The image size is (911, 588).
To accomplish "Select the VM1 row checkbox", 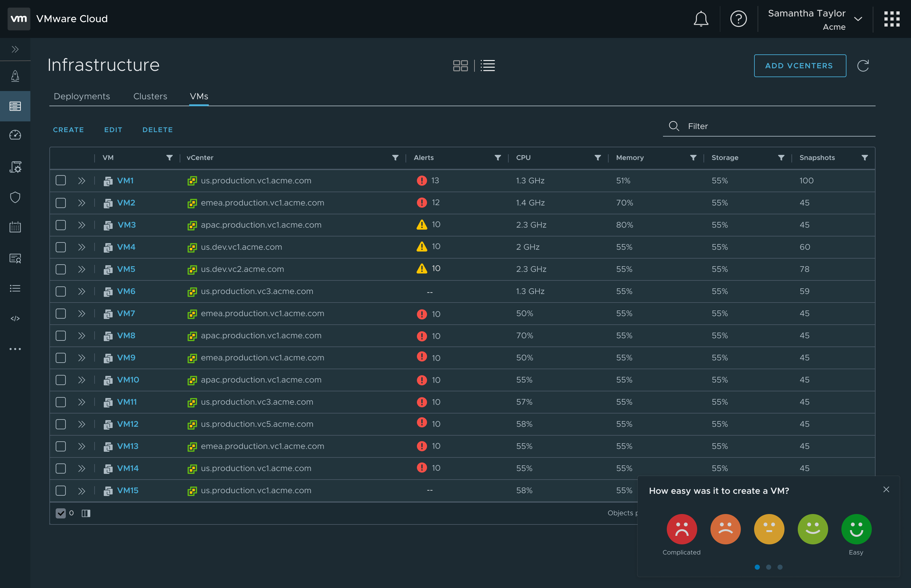I will pyautogui.click(x=61, y=180).
